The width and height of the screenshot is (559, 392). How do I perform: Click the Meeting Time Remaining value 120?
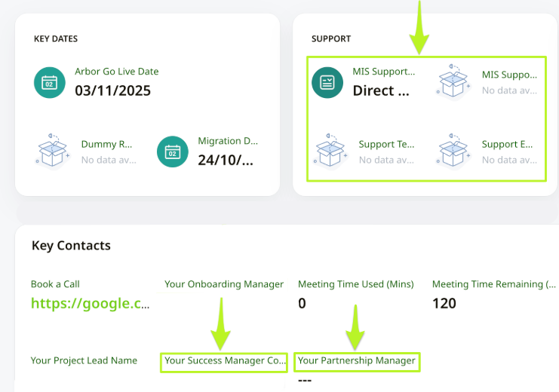[x=444, y=303]
